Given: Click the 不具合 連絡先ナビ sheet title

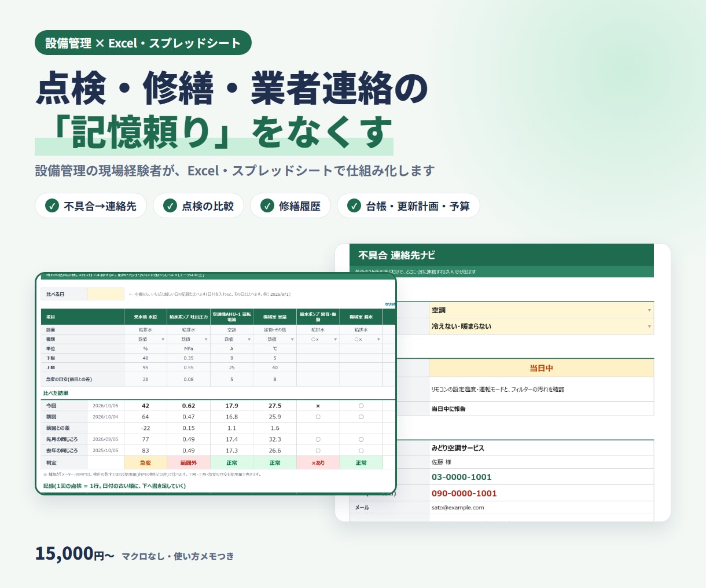Looking at the screenshot, I should [x=396, y=255].
